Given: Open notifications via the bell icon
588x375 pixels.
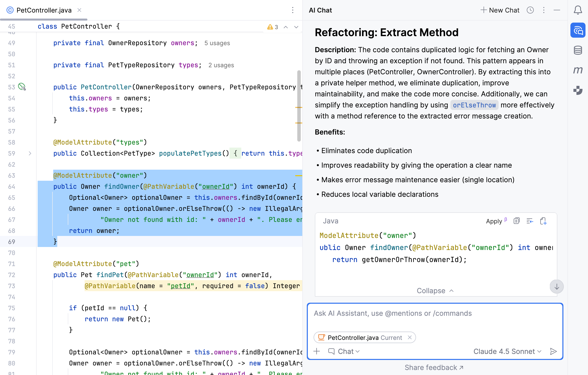Looking at the screenshot, I should click(x=578, y=10).
